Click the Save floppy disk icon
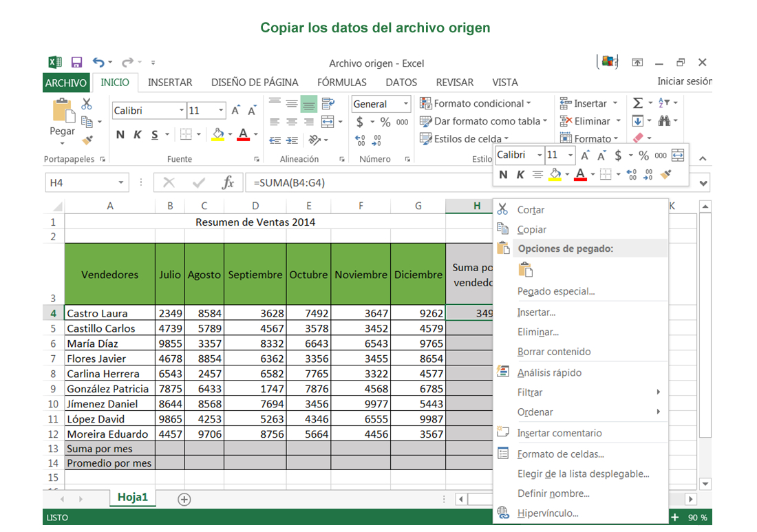757x532 pixels. tap(76, 62)
